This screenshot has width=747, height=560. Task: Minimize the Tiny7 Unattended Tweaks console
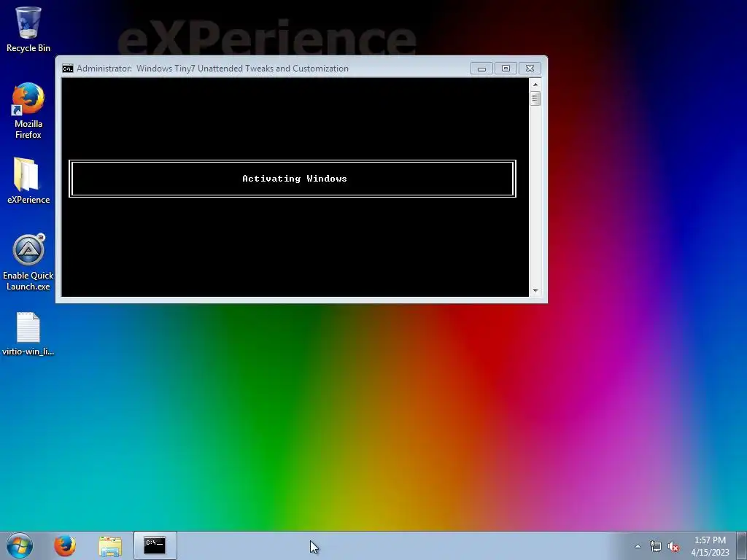(481, 69)
